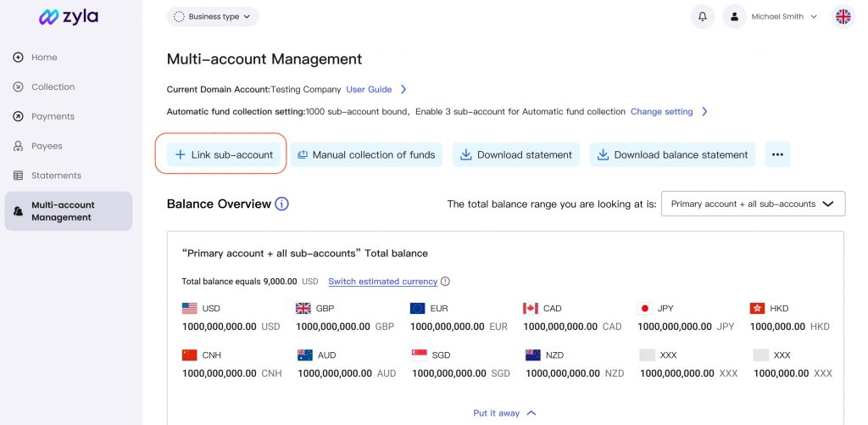
Task: Click the Balance Overview info icon
Action: coord(281,204)
